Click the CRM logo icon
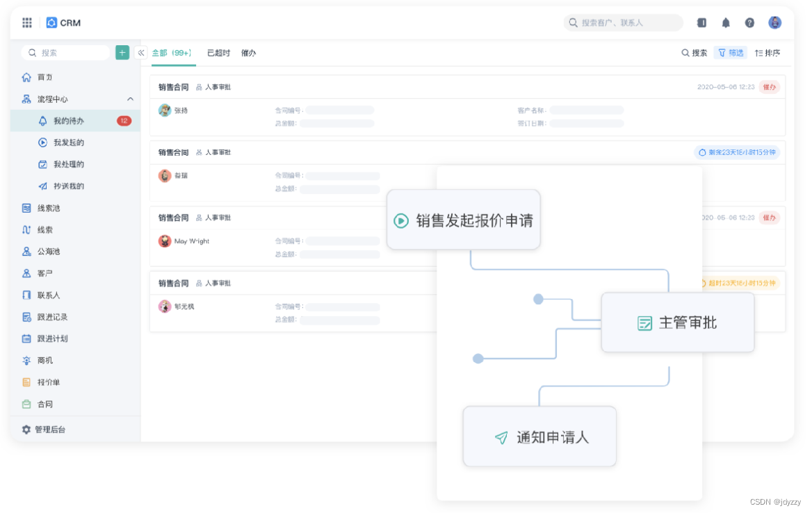The image size is (812, 513). click(x=51, y=23)
